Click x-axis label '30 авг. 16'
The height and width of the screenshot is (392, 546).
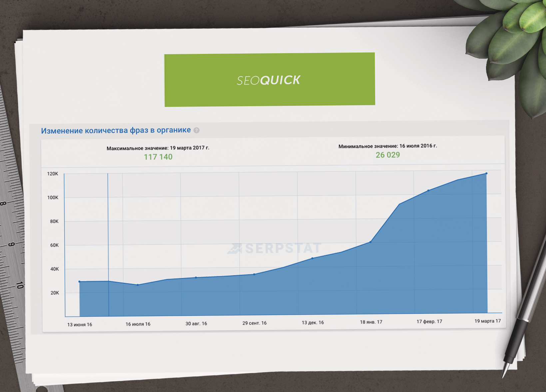coord(196,323)
